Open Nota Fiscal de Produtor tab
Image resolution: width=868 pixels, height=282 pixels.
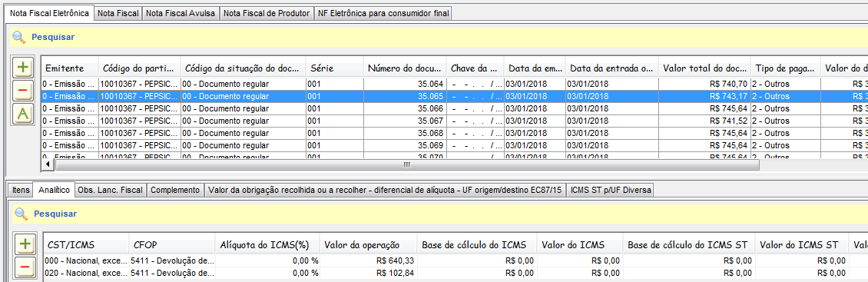(x=267, y=14)
